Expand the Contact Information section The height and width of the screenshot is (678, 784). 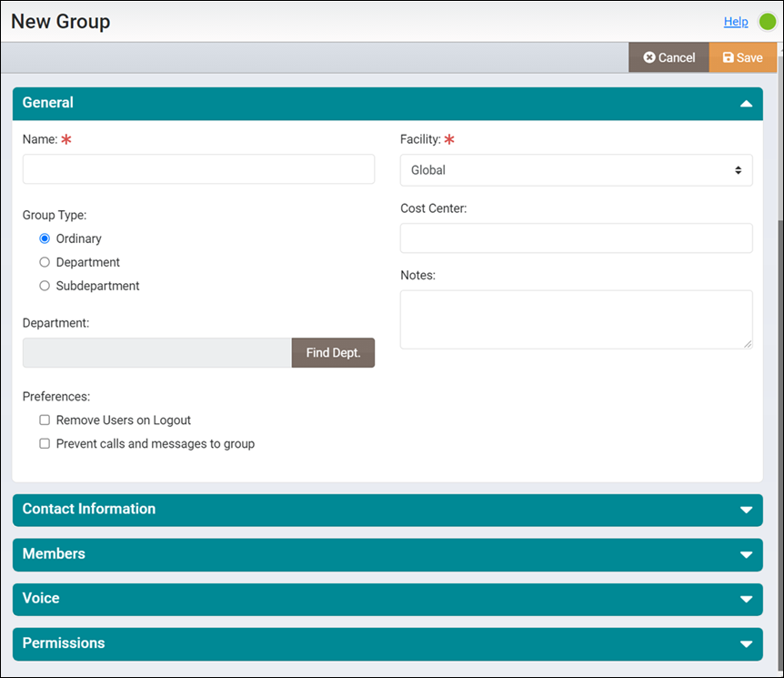(746, 510)
